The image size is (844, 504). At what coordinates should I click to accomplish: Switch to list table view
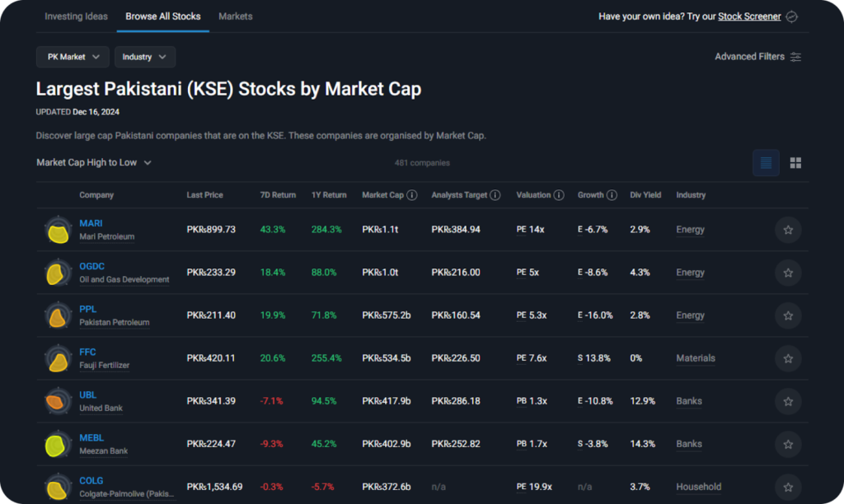766,163
